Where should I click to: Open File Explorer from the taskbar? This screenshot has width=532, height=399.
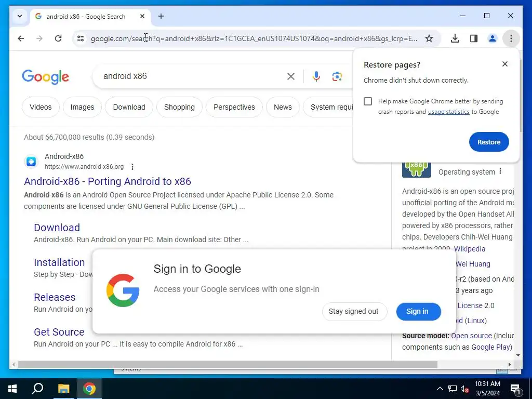(x=63, y=389)
